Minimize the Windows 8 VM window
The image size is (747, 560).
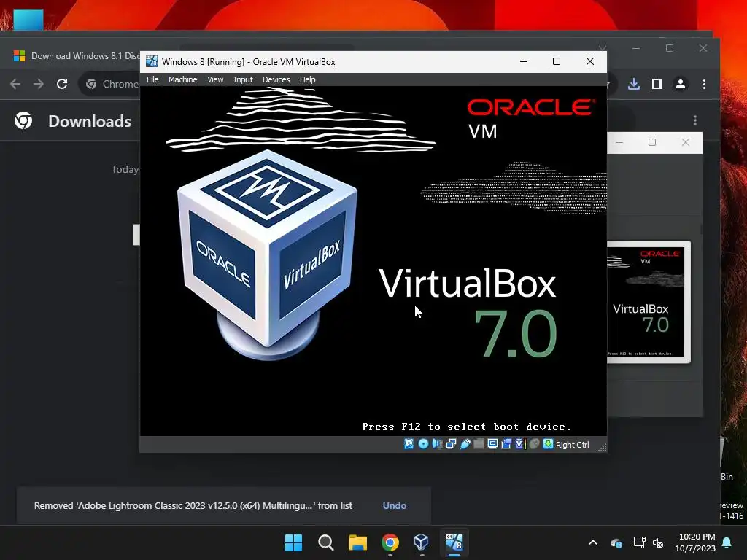pos(524,61)
